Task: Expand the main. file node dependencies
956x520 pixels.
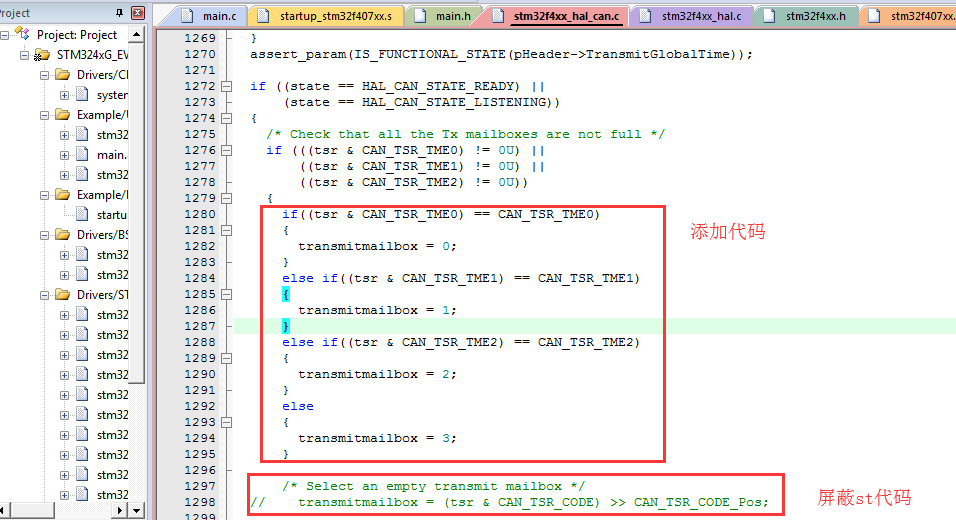Action: click(64, 155)
